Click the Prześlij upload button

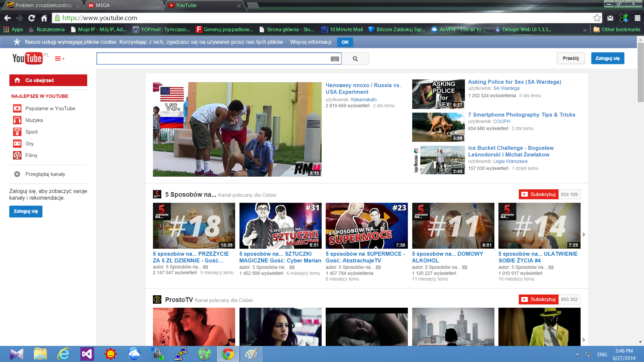pos(571,58)
